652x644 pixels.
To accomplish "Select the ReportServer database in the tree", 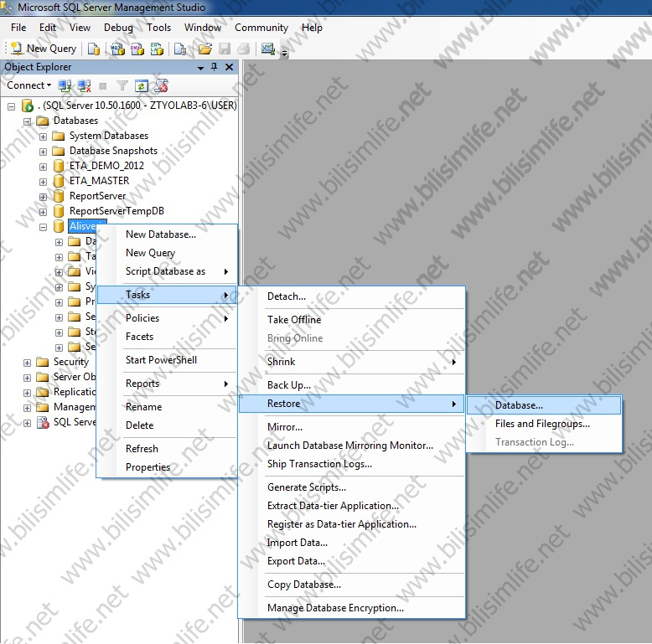I will pyautogui.click(x=97, y=196).
